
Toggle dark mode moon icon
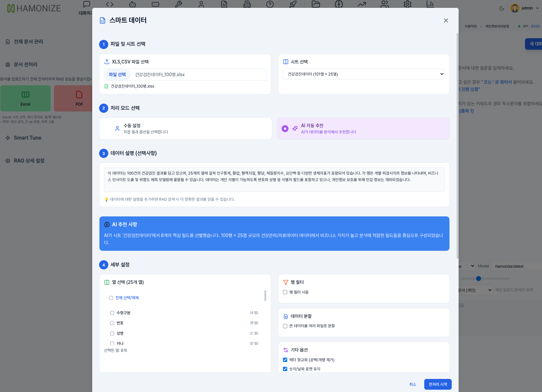501,9
